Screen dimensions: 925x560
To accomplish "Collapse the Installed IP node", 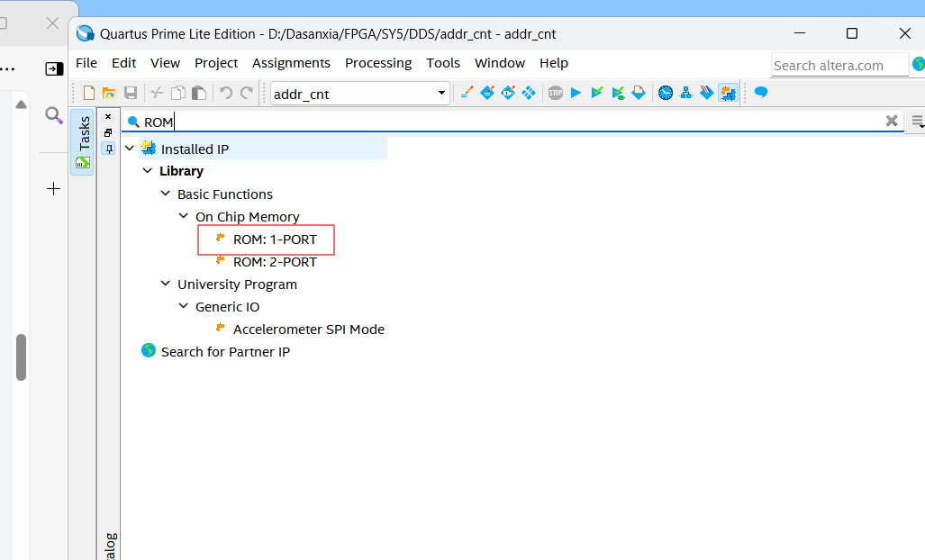I will (x=130, y=148).
